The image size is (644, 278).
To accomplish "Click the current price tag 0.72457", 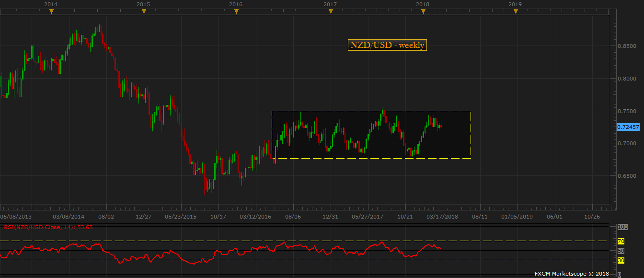I will (629, 127).
